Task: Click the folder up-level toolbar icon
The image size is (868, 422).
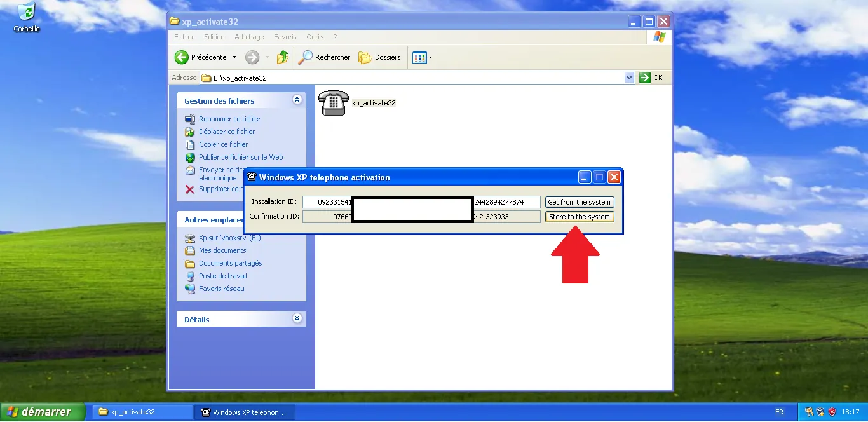Action: (x=283, y=57)
